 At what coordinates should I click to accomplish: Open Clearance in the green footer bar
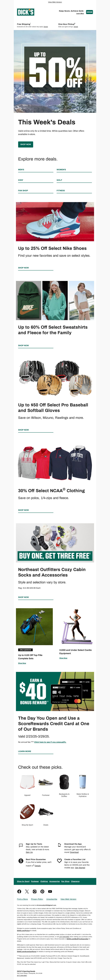coord(75,881)
